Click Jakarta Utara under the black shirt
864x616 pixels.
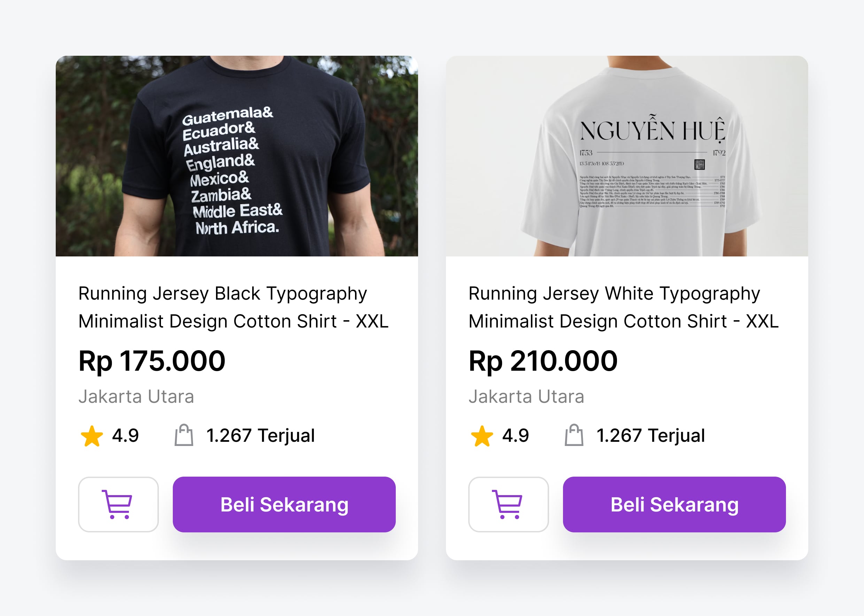(x=136, y=396)
